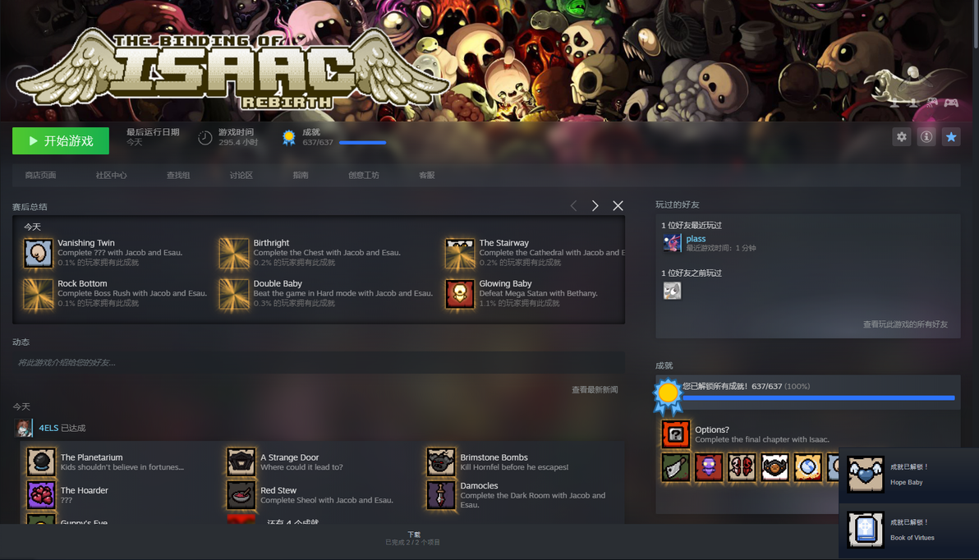Click 4ELS user avatar in activity
This screenshot has width=979, height=560.
click(24, 429)
